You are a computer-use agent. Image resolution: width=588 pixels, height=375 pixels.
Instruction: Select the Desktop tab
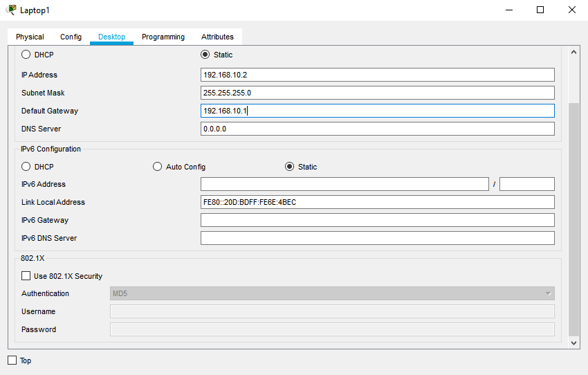112,37
